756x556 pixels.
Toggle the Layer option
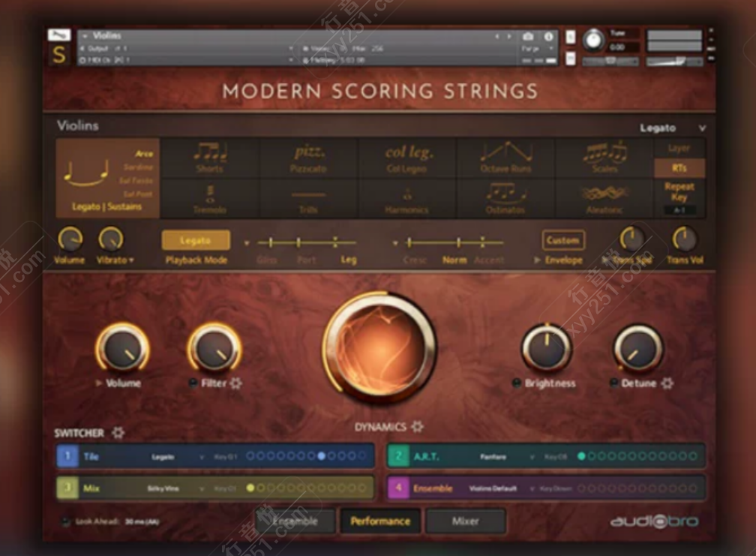coord(679,148)
